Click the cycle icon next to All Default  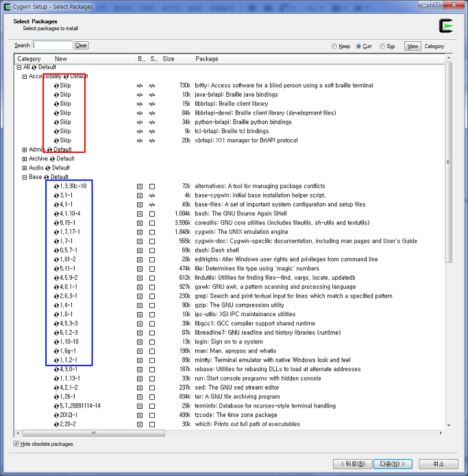(x=34, y=67)
